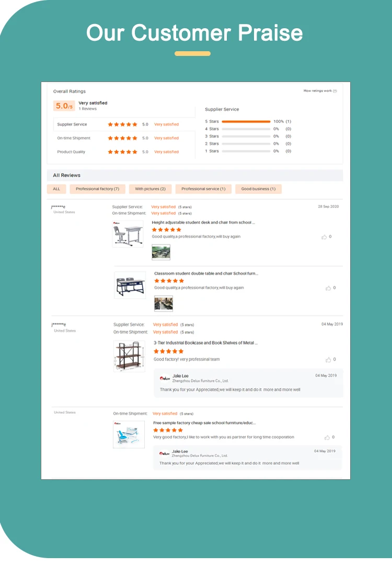Open 'Free sample factory cheap sale school furniture' link
The height and width of the screenshot is (578, 392).
[204, 423]
